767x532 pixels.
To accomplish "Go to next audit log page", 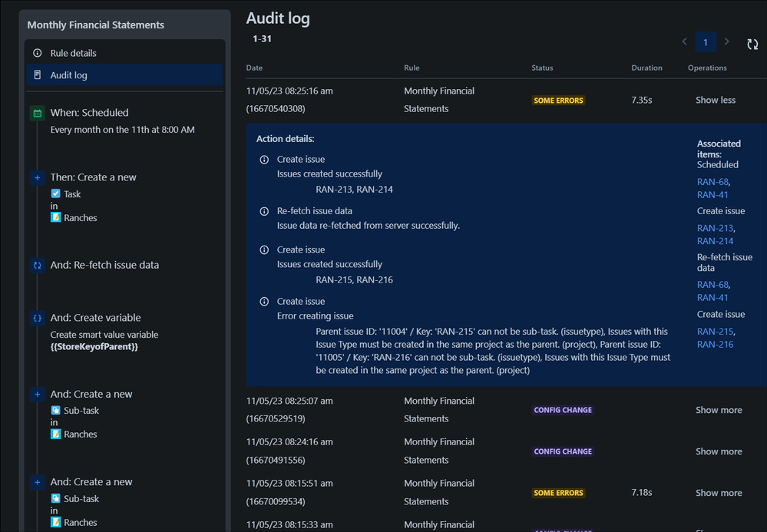I will tap(726, 41).
